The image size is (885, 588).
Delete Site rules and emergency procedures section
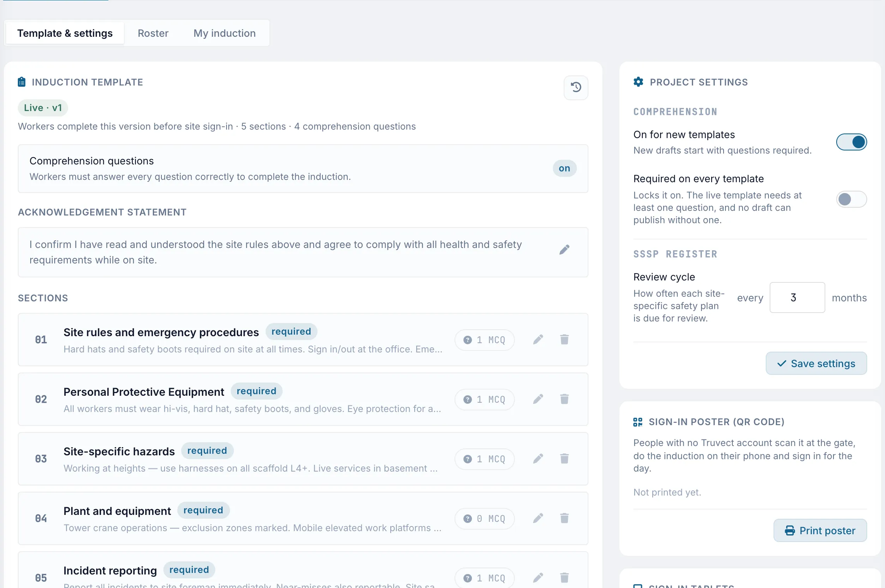(x=564, y=340)
